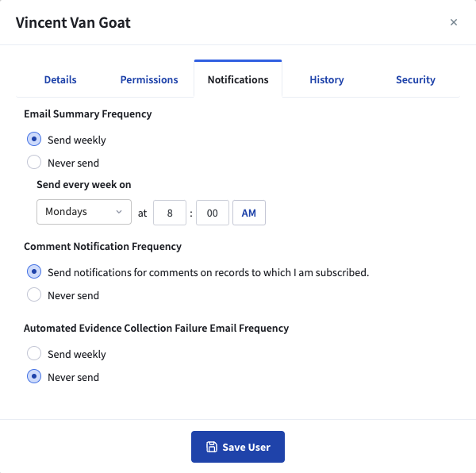Select the Notifications tab
This screenshot has width=476, height=473.
coord(238,79)
